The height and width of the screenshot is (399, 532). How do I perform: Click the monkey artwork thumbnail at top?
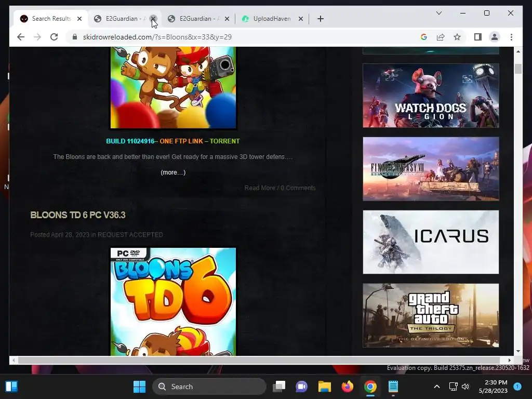(x=173, y=87)
